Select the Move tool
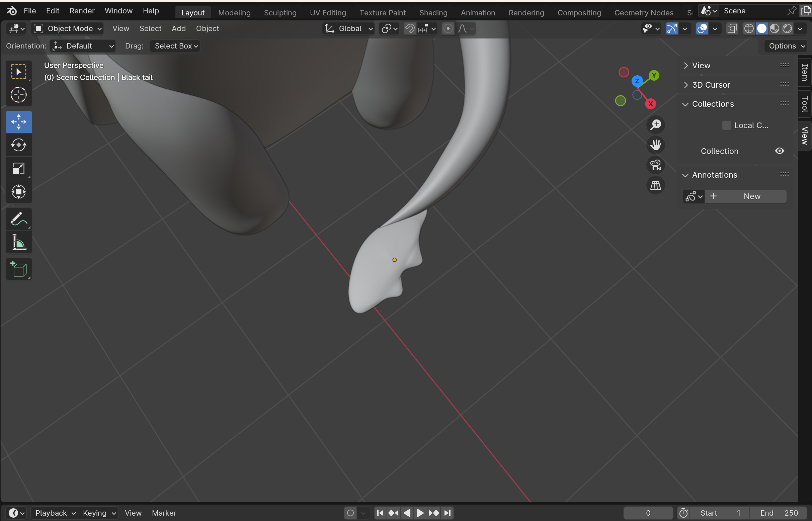This screenshot has height=521, width=812. (19, 122)
